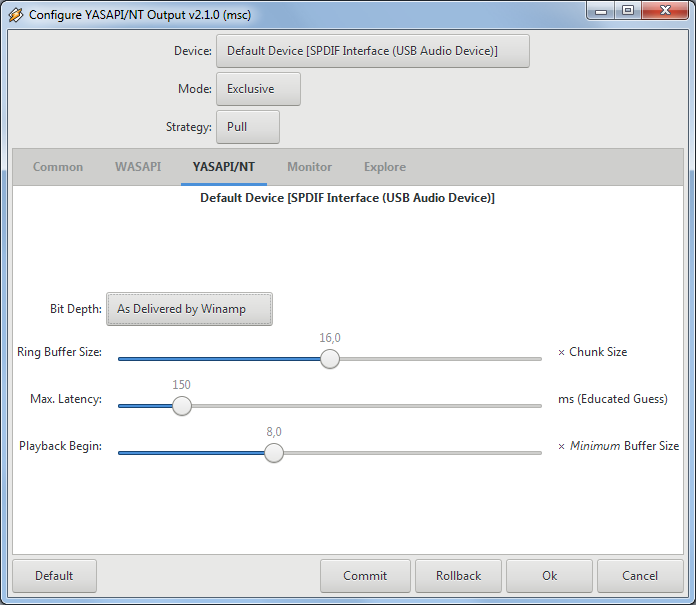Click the Ring Buffer Size slider handle
Screen dimensions: 696x605
(330, 359)
